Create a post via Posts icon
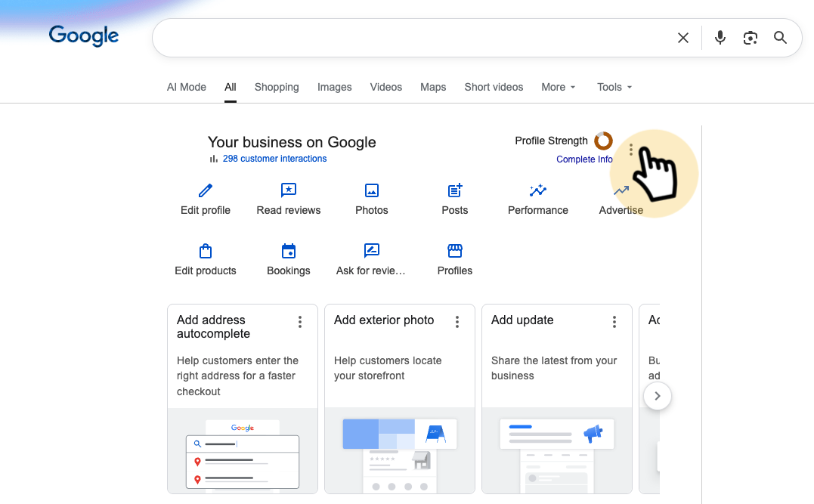Viewport: 814px width, 504px height. pos(455,190)
